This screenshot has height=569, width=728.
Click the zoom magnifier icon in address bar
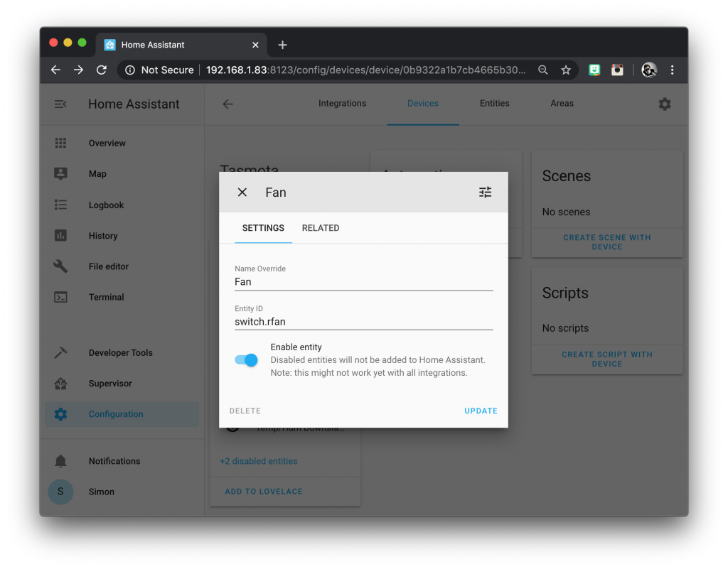click(542, 70)
